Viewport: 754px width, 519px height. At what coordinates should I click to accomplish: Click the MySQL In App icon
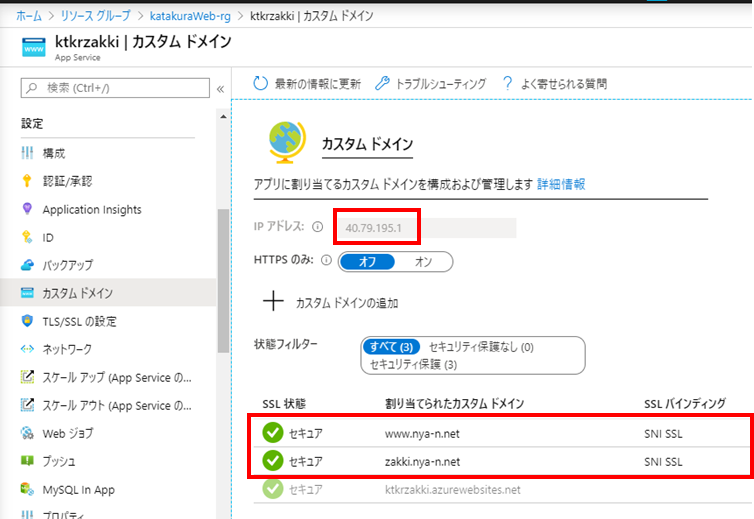pos(27,489)
